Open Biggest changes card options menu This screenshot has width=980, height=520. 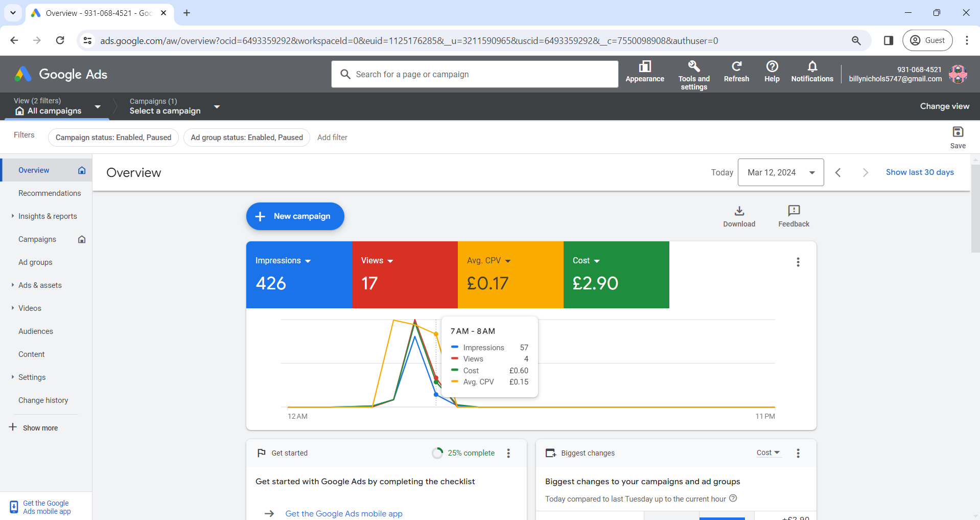798,453
